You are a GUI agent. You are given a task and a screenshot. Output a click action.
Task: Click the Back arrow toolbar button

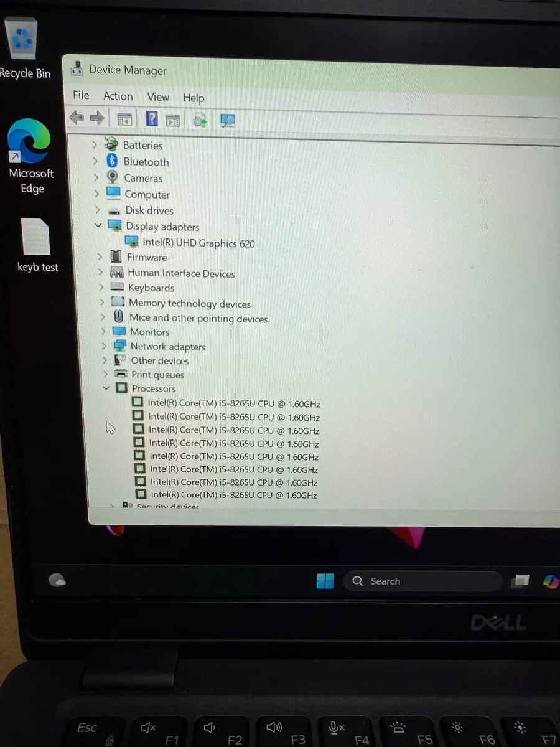(77, 117)
